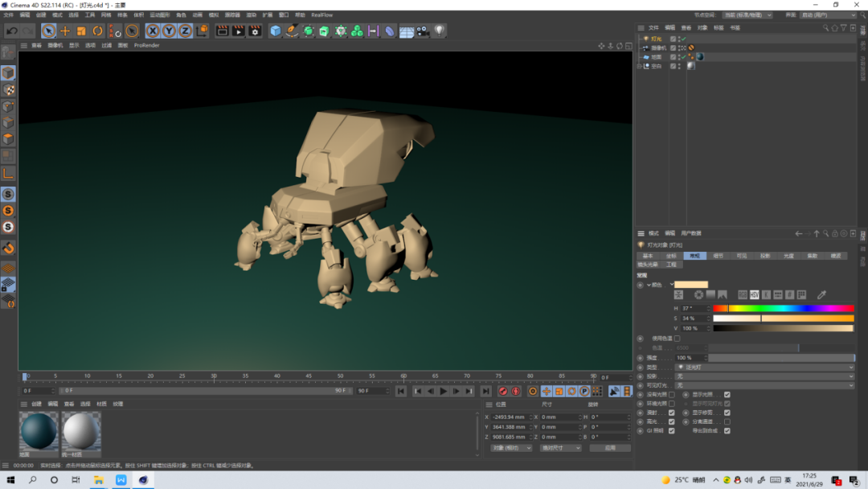Open the File menu in main menu bar
This screenshot has height=489, width=868.
(8, 15)
